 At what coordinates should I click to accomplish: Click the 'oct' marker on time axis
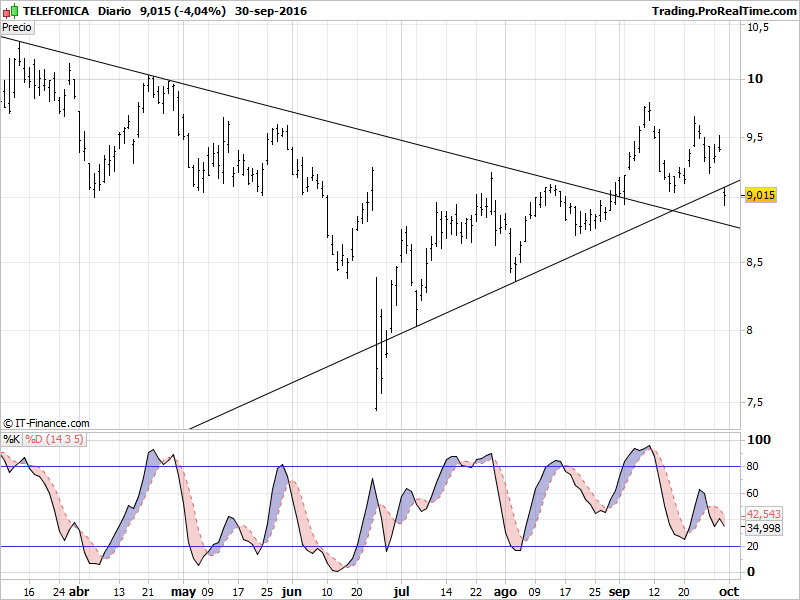coord(728,591)
